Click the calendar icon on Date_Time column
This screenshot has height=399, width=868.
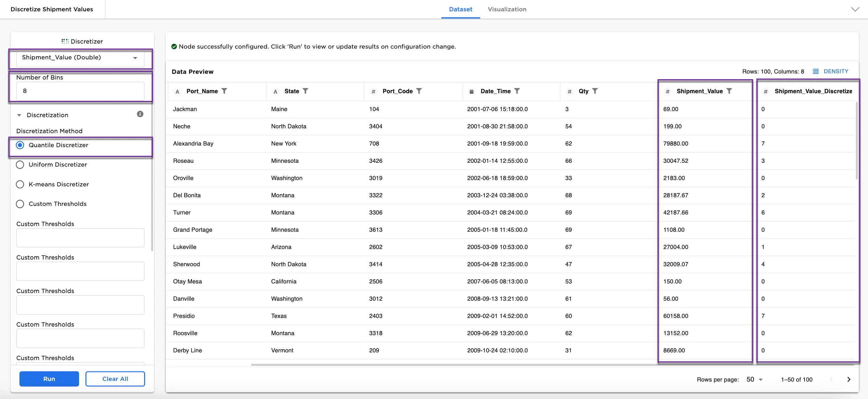471,91
